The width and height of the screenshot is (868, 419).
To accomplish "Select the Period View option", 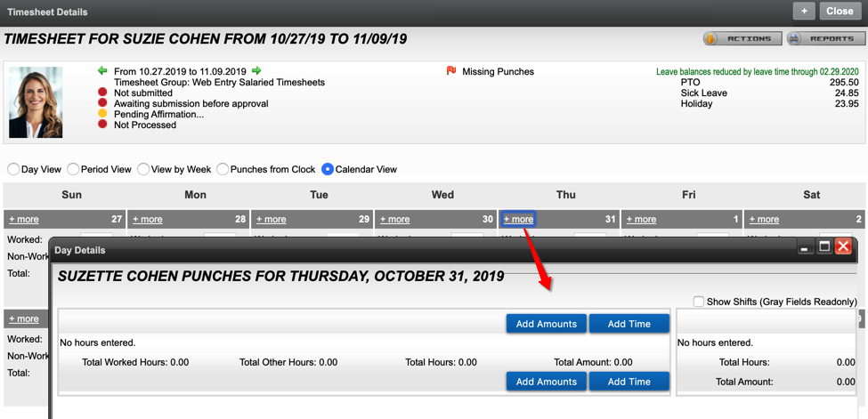I will [x=74, y=169].
